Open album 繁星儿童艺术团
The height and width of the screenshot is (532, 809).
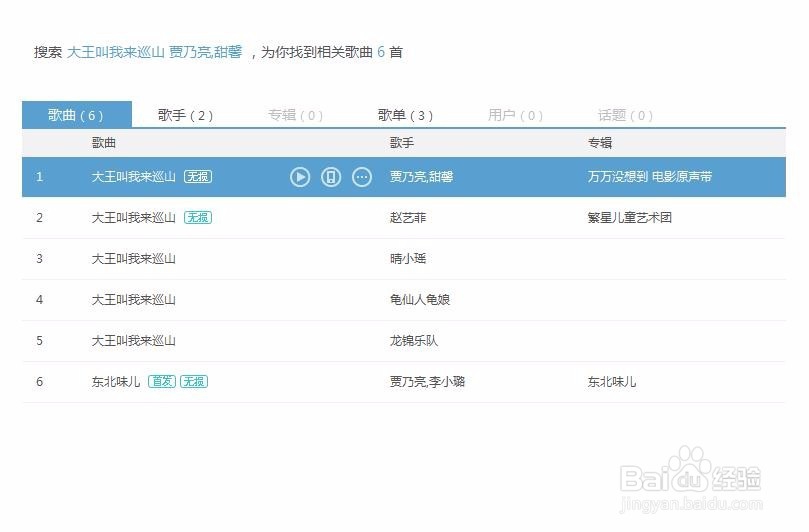[x=629, y=218]
